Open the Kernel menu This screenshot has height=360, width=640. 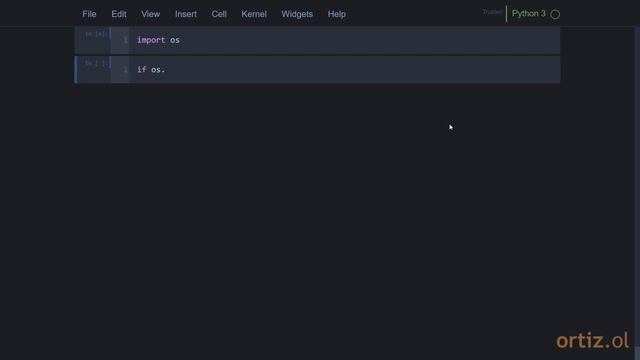(254, 14)
